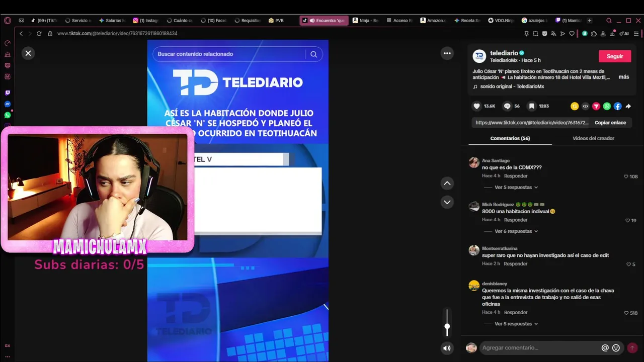The width and height of the screenshot is (644, 362).
Task: Click the pin icon in address bar
Action: pyautogui.click(x=526, y=34)
